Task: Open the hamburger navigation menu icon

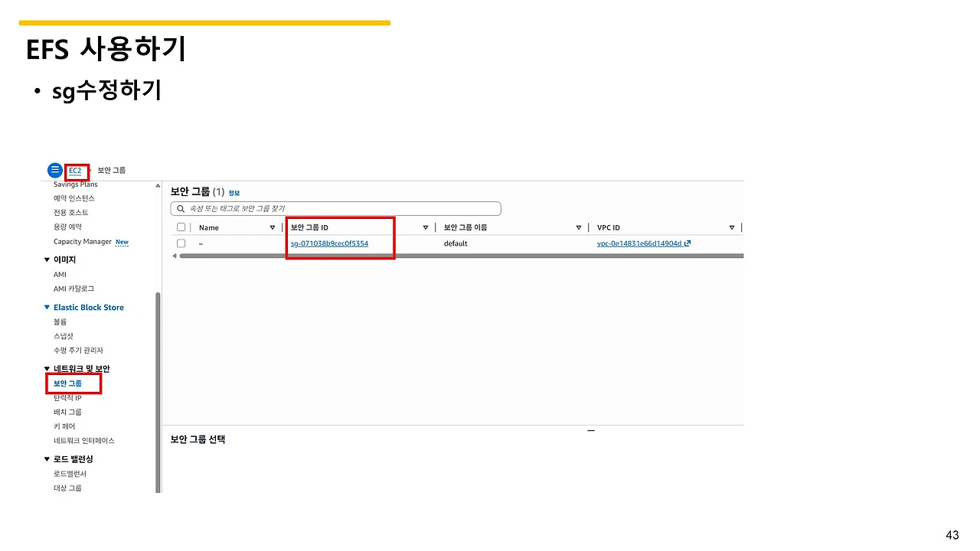Action: click(55, 170)
